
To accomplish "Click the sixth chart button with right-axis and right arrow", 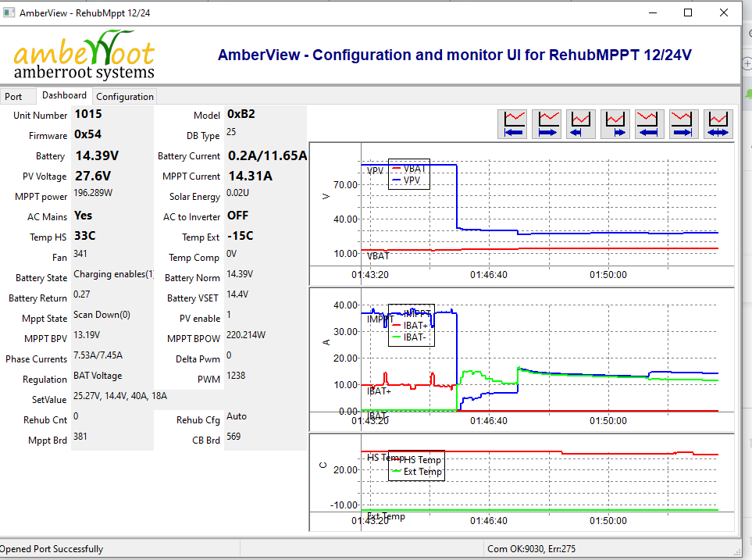I will click(686, 124).
